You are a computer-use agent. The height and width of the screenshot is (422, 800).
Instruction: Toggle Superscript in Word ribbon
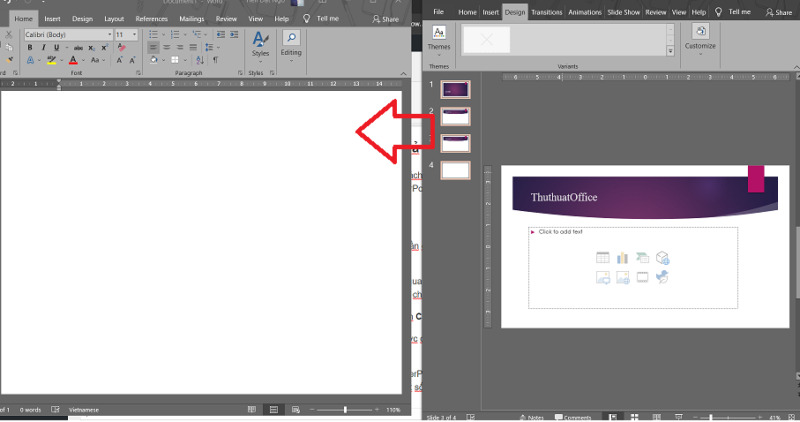point(104,47)
